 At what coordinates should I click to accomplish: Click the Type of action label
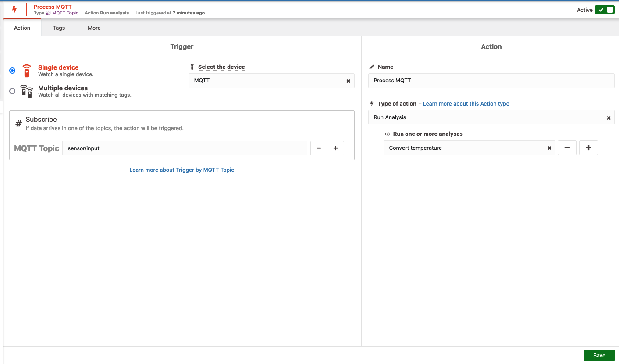point(397,104)
